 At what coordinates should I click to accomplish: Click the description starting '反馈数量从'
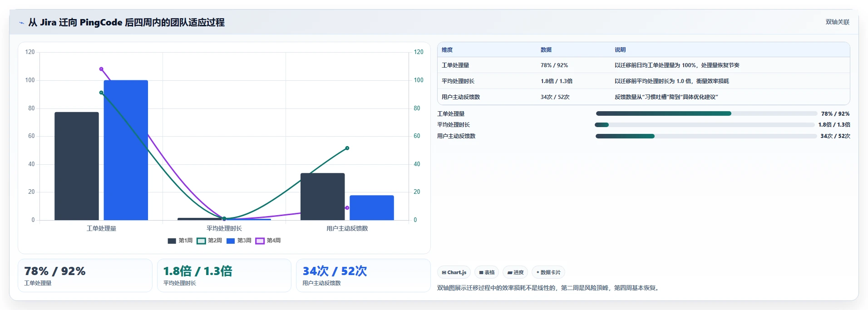666,97
